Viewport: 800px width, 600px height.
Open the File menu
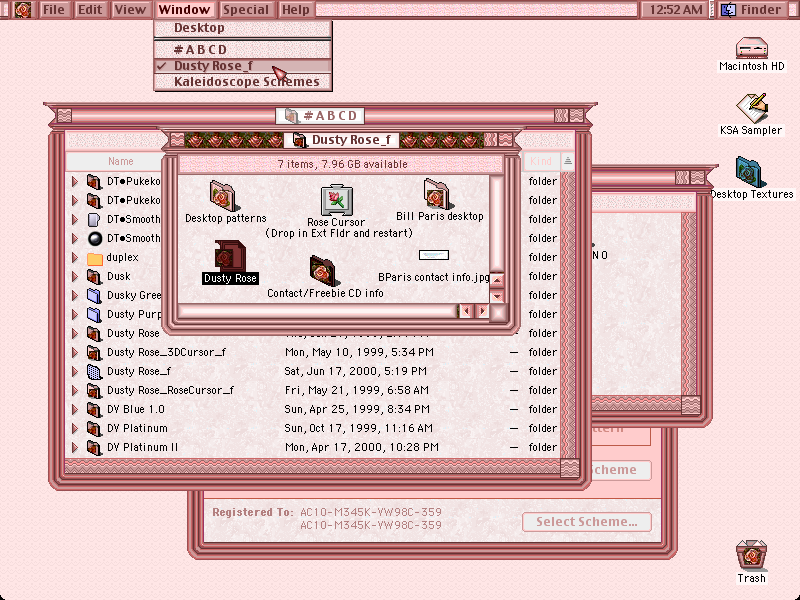54,9
